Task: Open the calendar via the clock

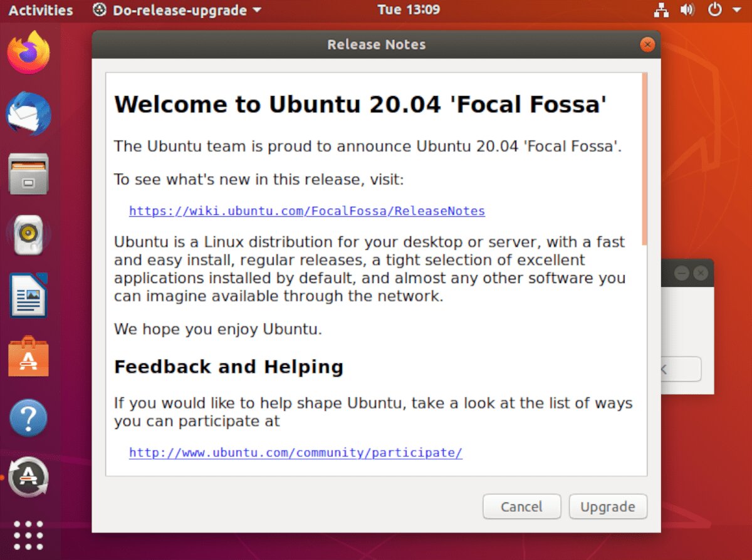Action: pos(409,9)
